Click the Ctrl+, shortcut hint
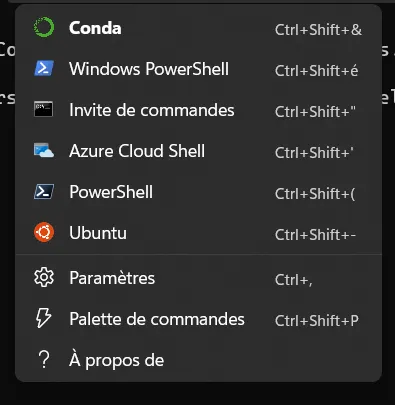Screen dimensions: 395x405 [x=293, y=280]
